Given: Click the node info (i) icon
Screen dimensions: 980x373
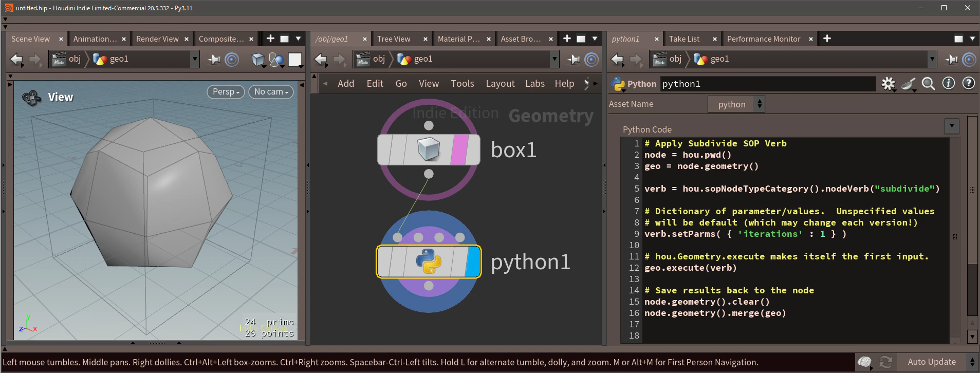Looking at the screenshot, I should click(949, 83).
